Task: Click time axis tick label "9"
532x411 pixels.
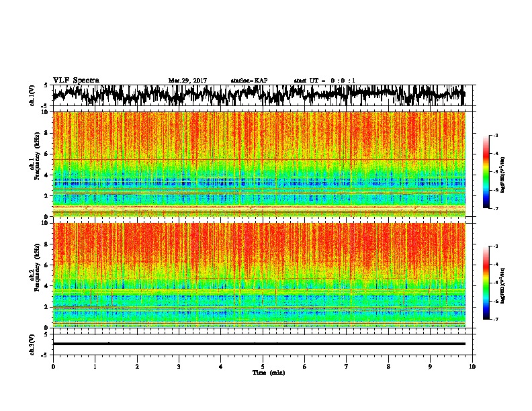Action: pyautogui.click(x=430, y=367)
